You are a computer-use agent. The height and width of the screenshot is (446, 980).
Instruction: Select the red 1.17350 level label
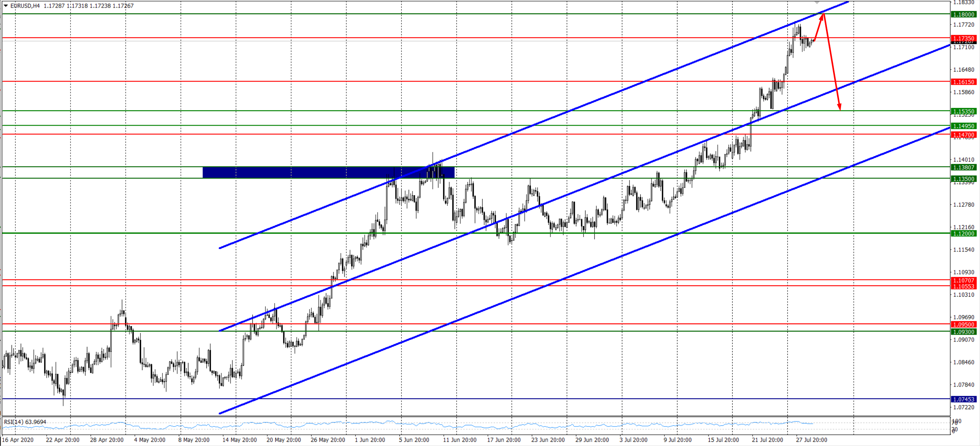coord(964,38)
